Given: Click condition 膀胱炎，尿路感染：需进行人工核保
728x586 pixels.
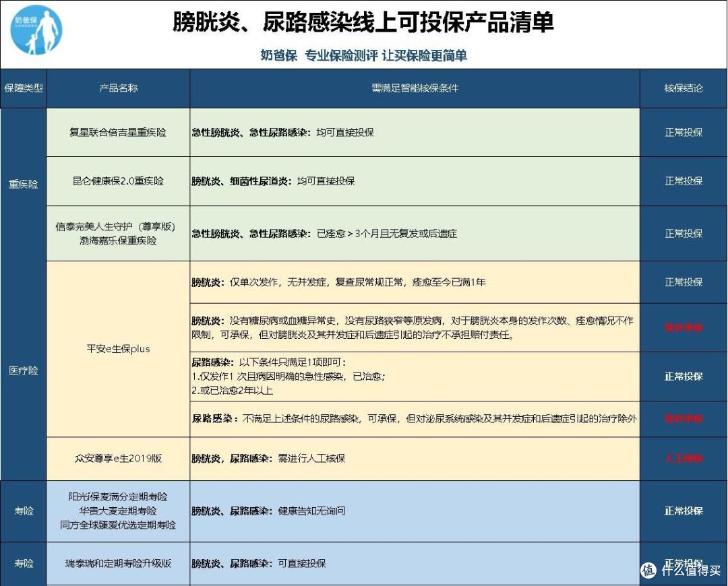Looking at the screenshot, I should pyautogui.click(x=268, y=459).
